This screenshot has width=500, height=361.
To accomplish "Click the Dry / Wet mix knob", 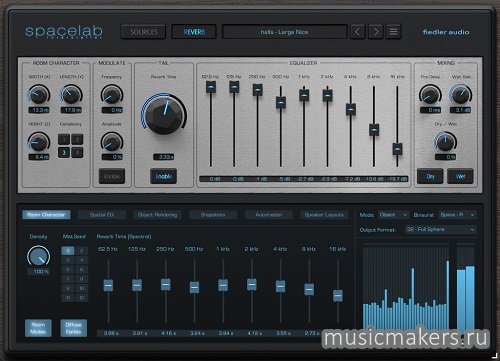I will (x=446, y=142).
